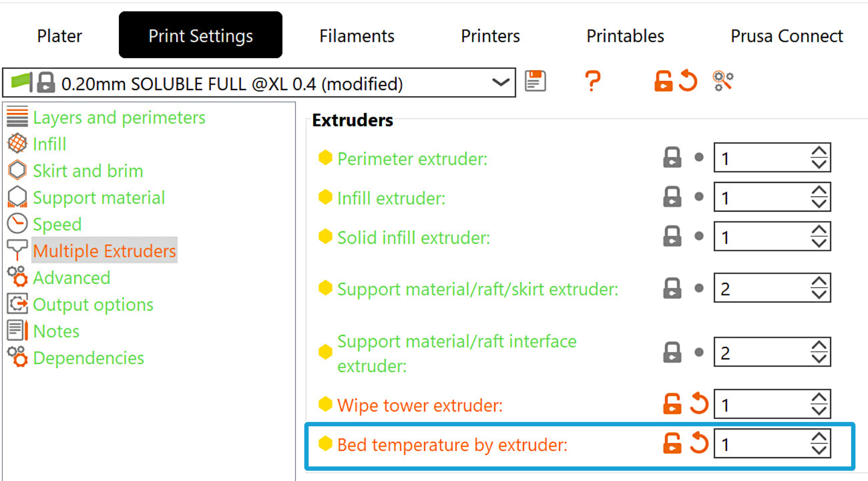Toggle the toolbar orange unlocked padlock icon
This screenshot has width=868, height=481.
pyautogui.click(x=663, y=81)
